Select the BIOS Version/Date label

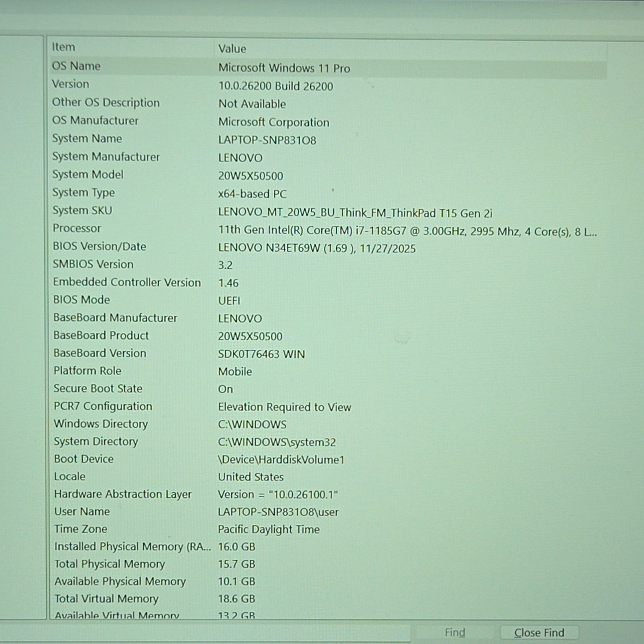[x=99, y=246]
